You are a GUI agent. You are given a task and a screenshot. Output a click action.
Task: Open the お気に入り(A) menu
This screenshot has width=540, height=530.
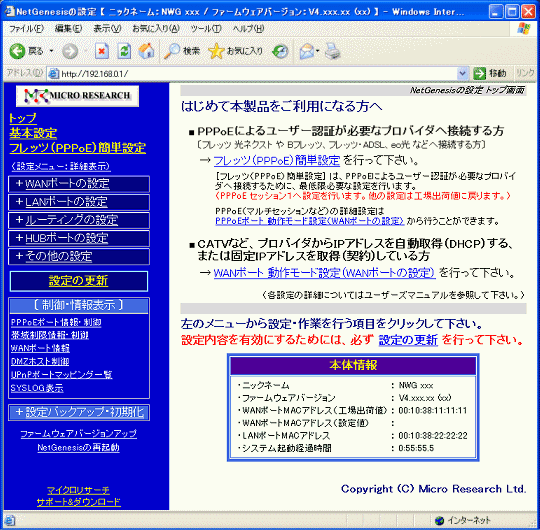(x=156, y=29)
